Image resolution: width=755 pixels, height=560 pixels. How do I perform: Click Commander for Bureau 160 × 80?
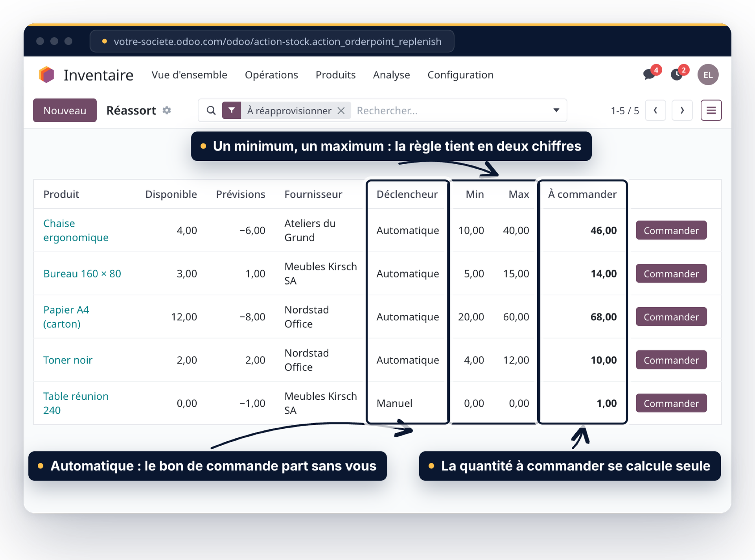coord(671,274)
